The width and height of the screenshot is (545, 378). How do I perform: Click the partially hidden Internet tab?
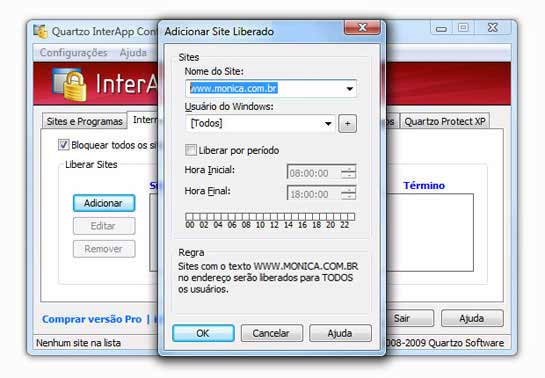(x=144, y=120)
